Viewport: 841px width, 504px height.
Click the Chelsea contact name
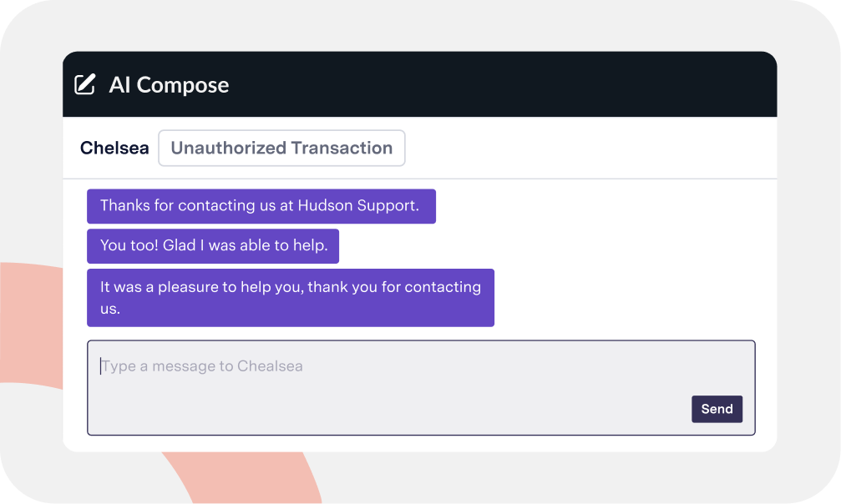click(114, 148)
